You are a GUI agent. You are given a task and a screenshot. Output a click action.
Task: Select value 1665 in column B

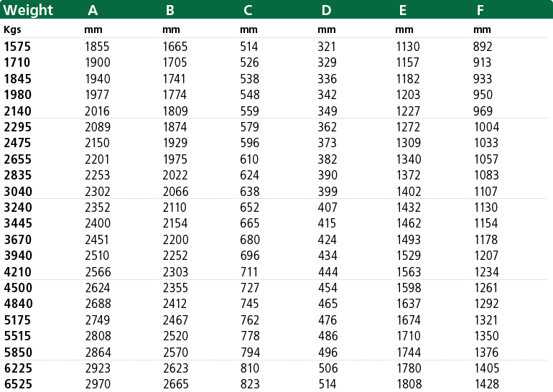pyautogui.click(x=175, y=47)
